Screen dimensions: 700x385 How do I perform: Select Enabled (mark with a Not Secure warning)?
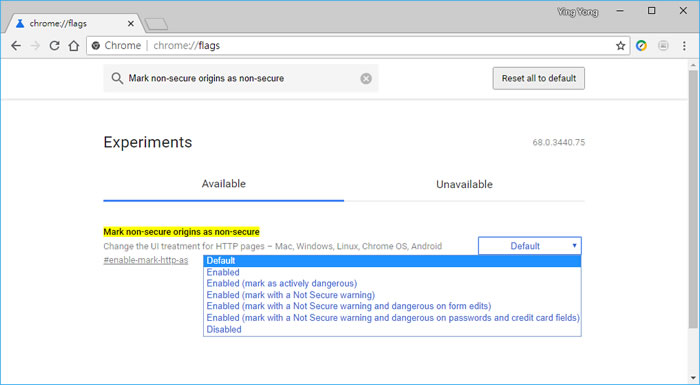pos(392,295)
